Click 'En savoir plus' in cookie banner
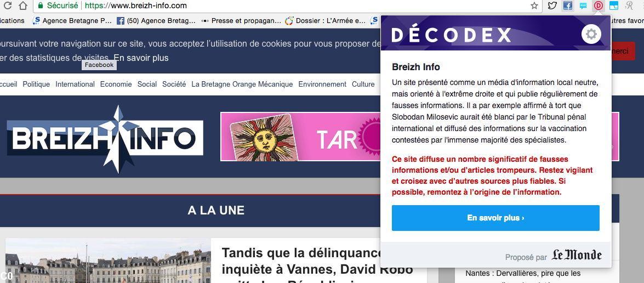The height and width of the screenshot is (283, 644). click(141, 58)
